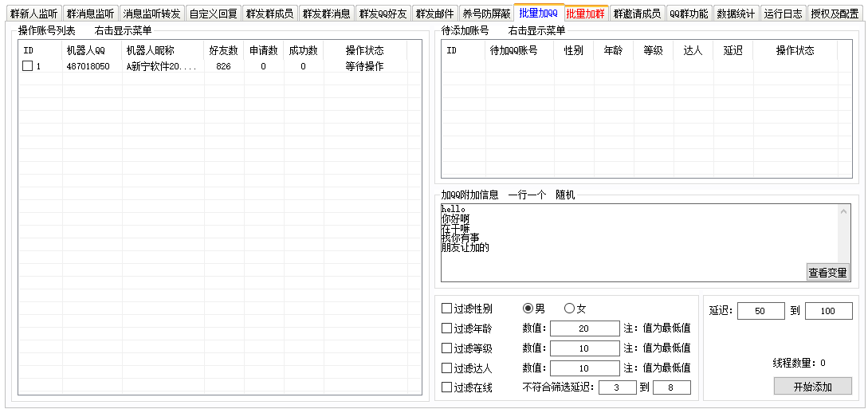Click the 等级 column header
Image resolution: width=868 pixels, height=413 pixels.
pyautogui.click(x=654, y=51)
